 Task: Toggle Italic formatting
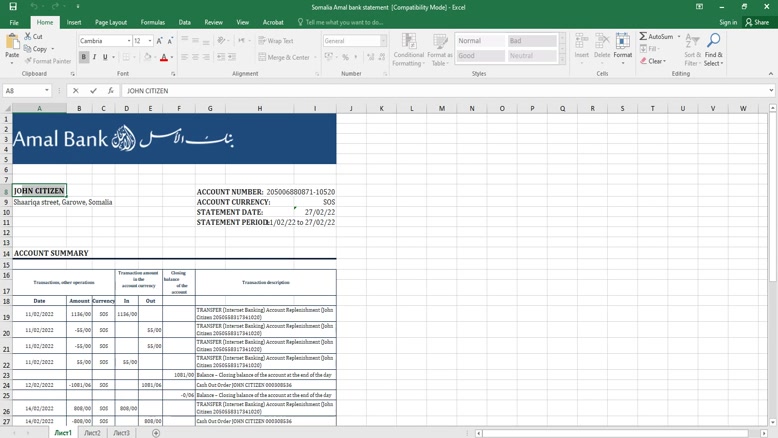coord(95,57)
